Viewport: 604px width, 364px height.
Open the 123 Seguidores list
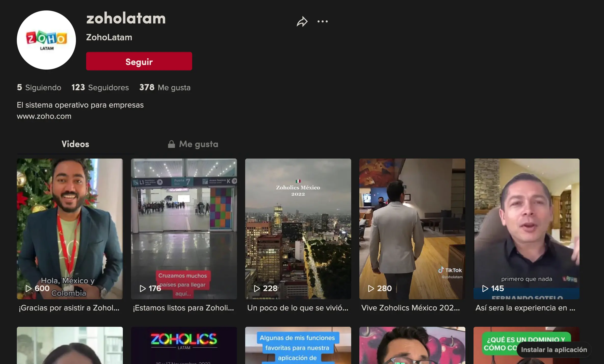pyautogui.click(x=100, y=87)
